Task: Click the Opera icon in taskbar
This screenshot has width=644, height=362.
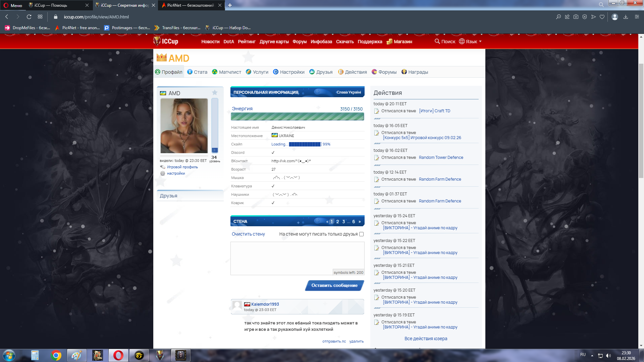Action: (118, 355)
